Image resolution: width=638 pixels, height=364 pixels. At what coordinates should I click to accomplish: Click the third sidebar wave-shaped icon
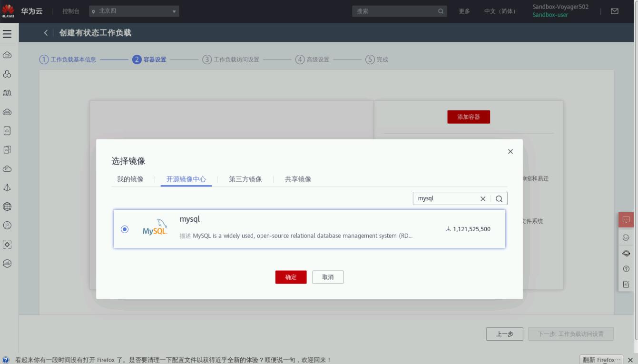[x=7, y=93]
